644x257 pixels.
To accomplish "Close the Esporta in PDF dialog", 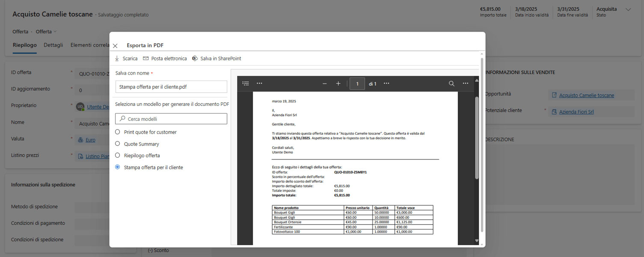I will click(x=115, y=46).
